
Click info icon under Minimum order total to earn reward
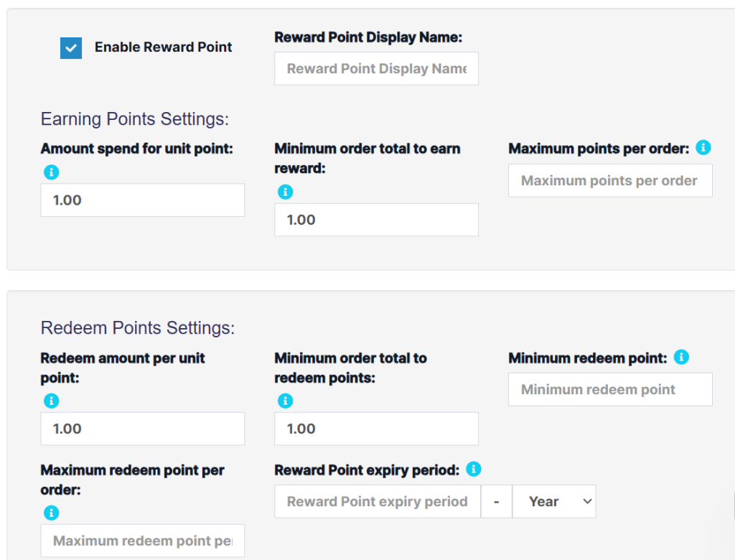[x=285, y=192]
